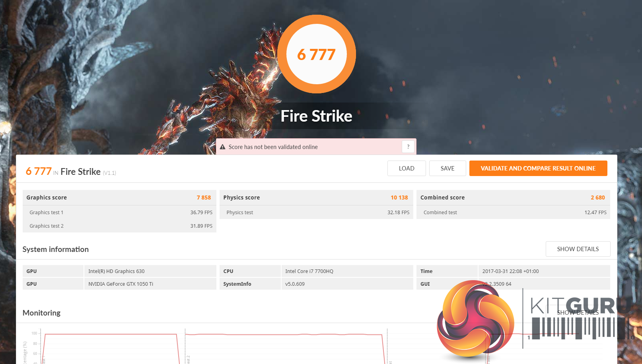Click the Combined score value 2 680

pos(598,197)
